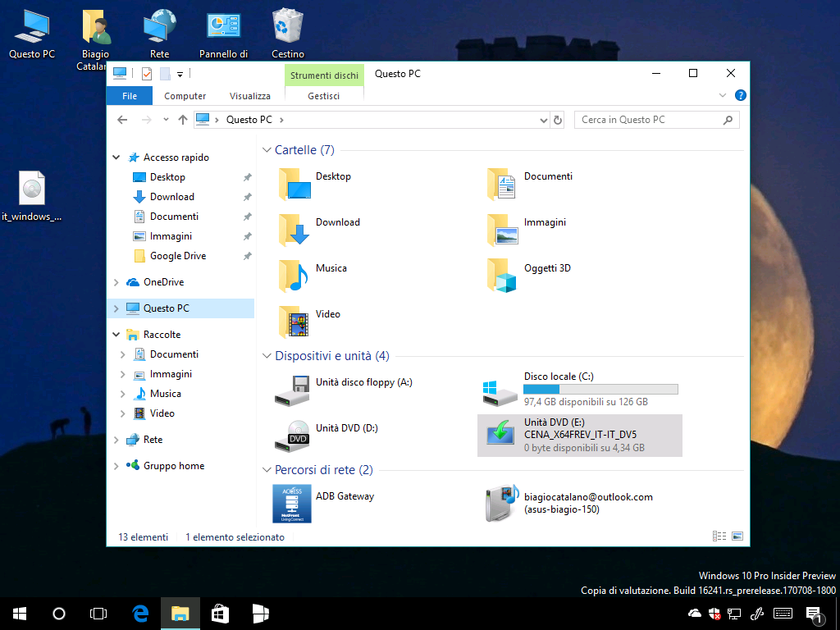Collapse the Cartelle (7) group
This screenshot has width=840, height=630.
(x=267, y=150)
